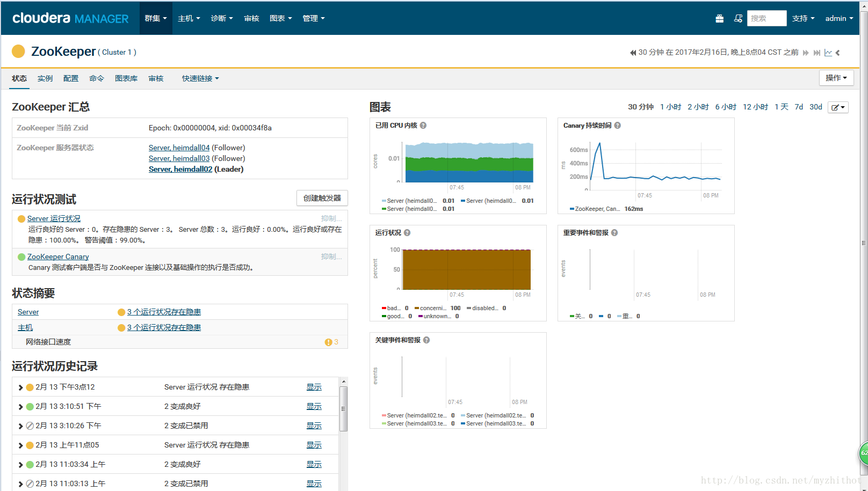Open the Server link in 状态摘要

pyautogui.click(x=28, y=312)
